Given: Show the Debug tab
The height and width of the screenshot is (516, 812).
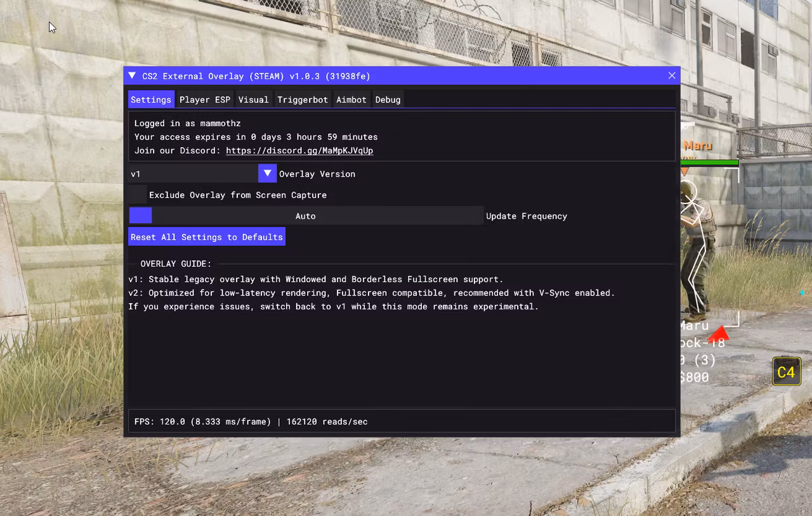Looking at the screenshot, I should tap(388, 100).
